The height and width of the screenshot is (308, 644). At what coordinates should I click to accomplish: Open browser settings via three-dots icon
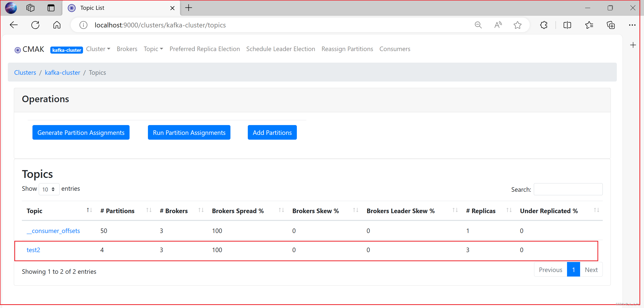click(632, 25)
